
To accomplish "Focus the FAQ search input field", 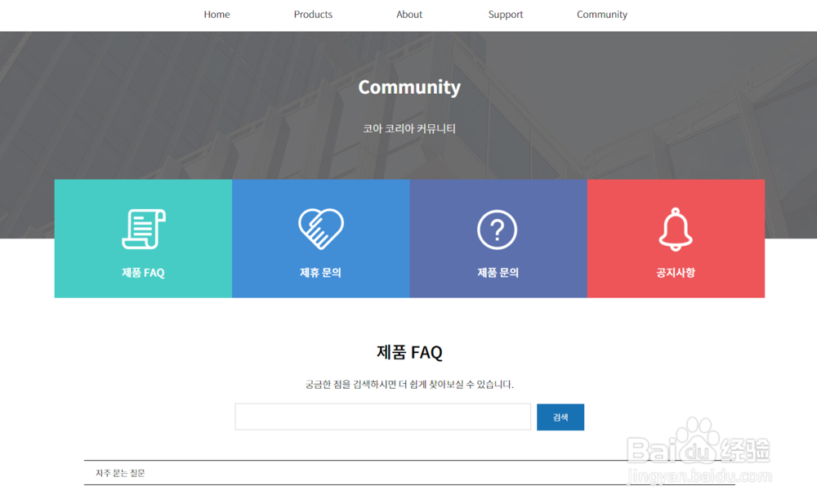I will point(383,417).
